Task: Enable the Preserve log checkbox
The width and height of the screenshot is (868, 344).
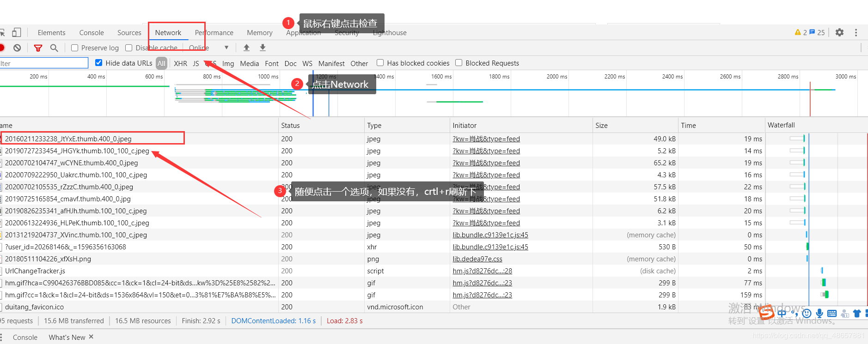Action: (x=75, y=48)
